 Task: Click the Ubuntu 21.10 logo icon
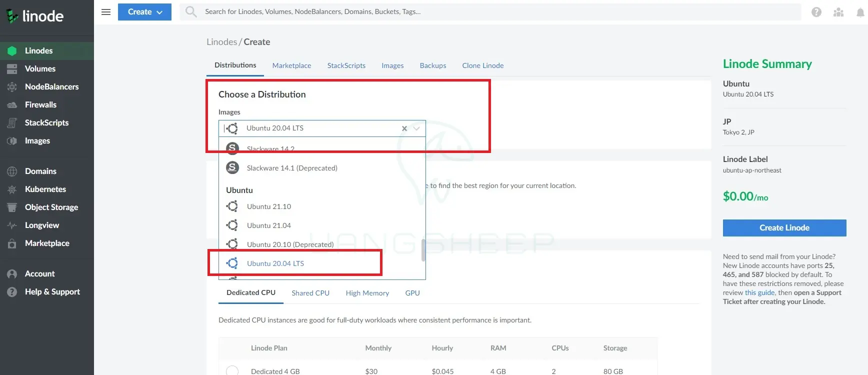click(x=232, y=206)
